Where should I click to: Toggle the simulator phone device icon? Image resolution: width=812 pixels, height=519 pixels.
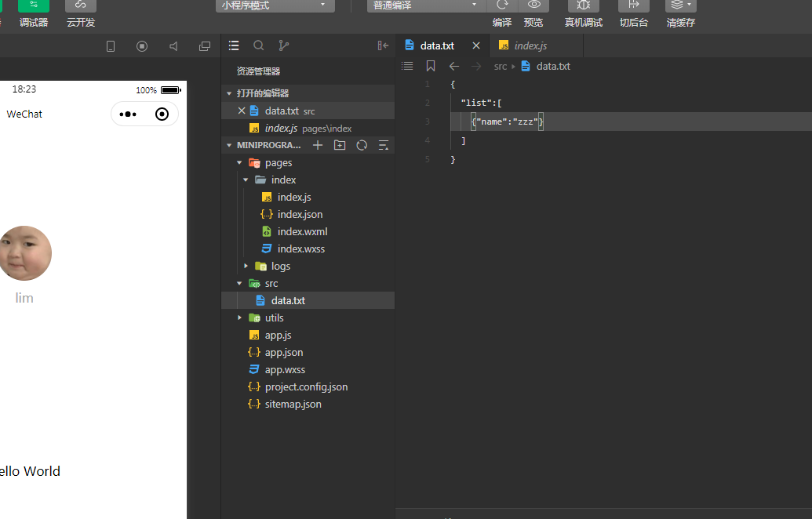pos(111,46)
